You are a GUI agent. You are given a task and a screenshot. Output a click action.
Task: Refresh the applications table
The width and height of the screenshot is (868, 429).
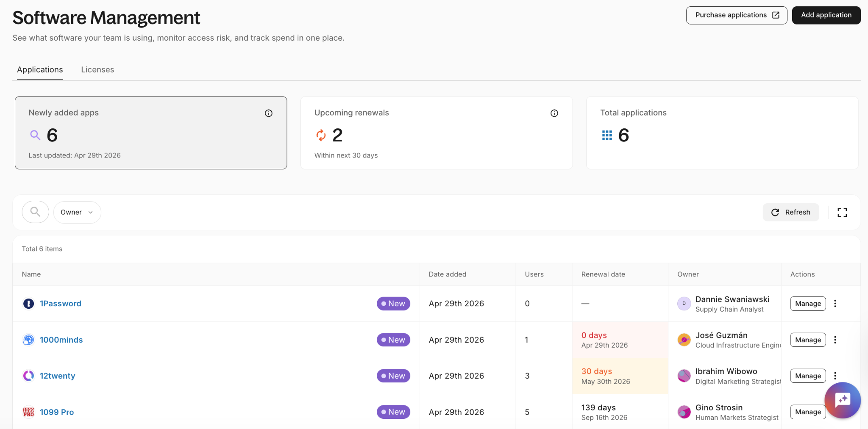[790, 212]
